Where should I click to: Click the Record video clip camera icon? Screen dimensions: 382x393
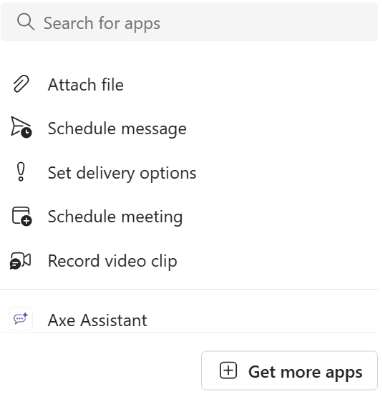(x=20, y=260)
